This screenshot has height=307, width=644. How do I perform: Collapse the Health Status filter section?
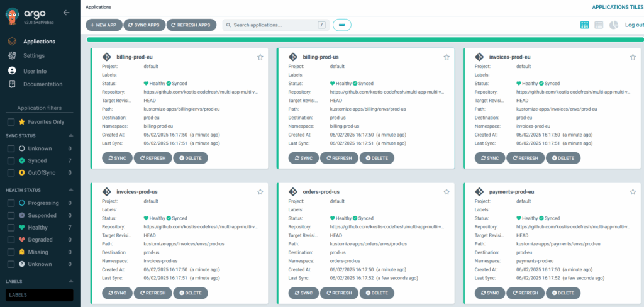click(x=70, y=190)
